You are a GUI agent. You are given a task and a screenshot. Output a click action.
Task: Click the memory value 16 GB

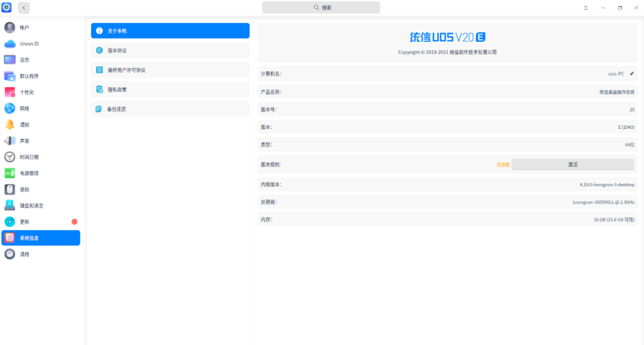click(614, 220)
